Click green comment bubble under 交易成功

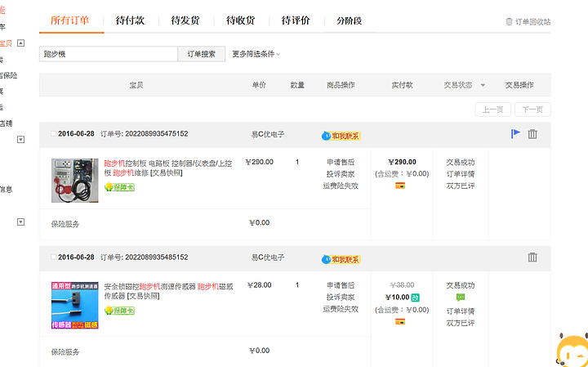[461, 298]
